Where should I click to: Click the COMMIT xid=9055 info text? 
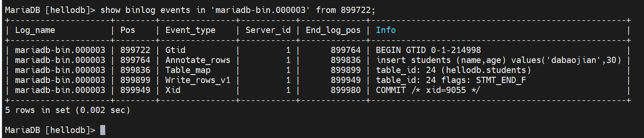(428, 90)
